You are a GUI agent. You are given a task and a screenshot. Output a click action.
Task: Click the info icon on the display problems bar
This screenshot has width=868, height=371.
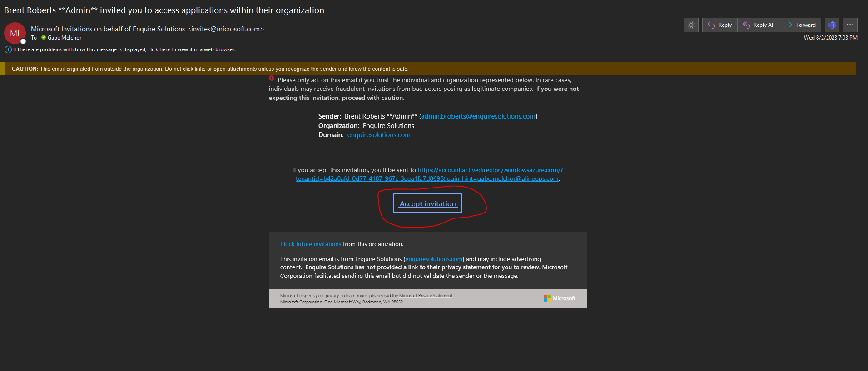click(8, 49)
